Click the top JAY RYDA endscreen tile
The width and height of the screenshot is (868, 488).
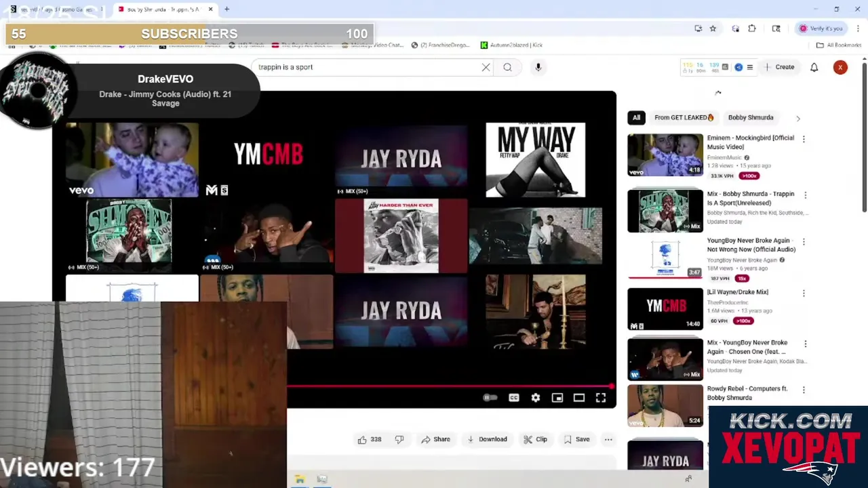point(401,160)
